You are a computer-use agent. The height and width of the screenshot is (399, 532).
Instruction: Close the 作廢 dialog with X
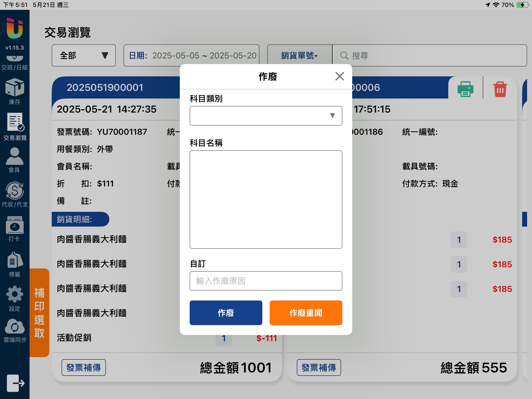point(339,76)
